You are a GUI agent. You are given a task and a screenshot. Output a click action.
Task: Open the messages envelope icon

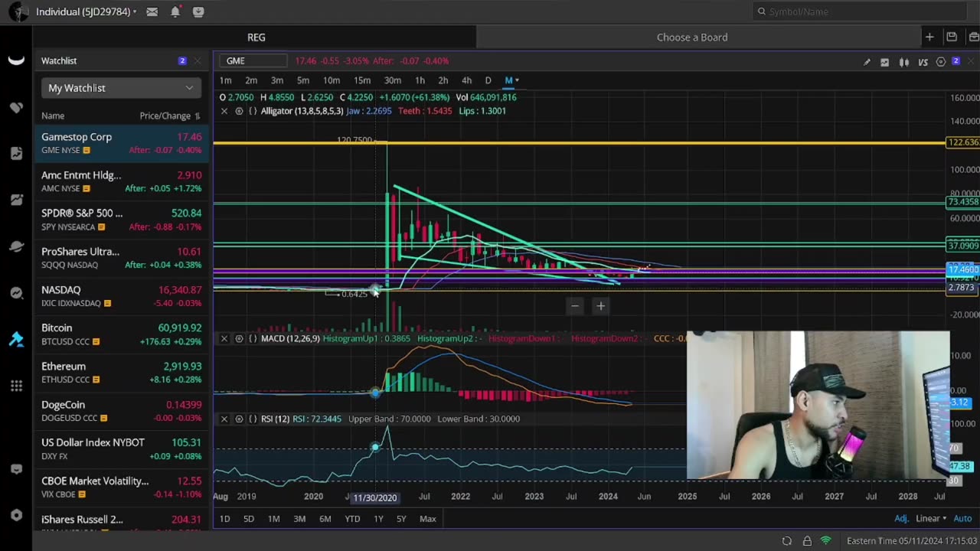[152, 11]
